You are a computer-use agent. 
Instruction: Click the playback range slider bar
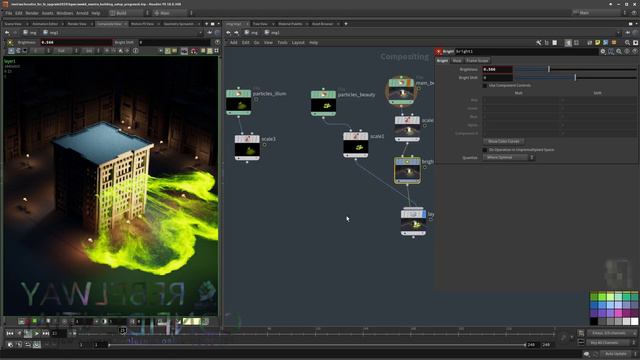(x=316, y=345)
